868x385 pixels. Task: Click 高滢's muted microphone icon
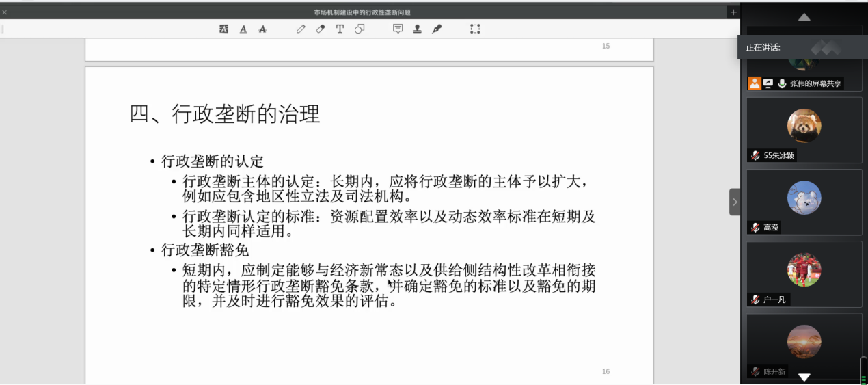[x=755, y=227]
